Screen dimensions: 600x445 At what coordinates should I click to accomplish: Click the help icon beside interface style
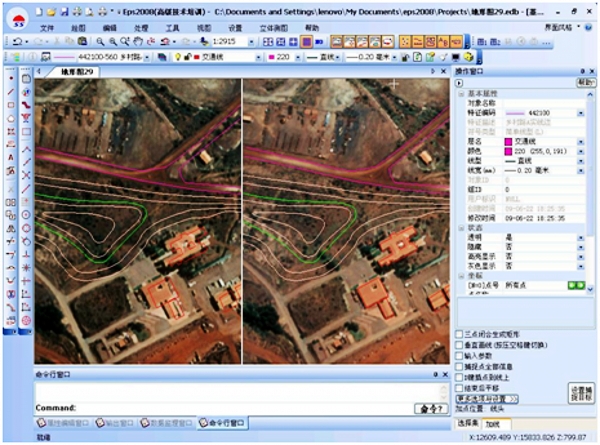click(589, 28)
